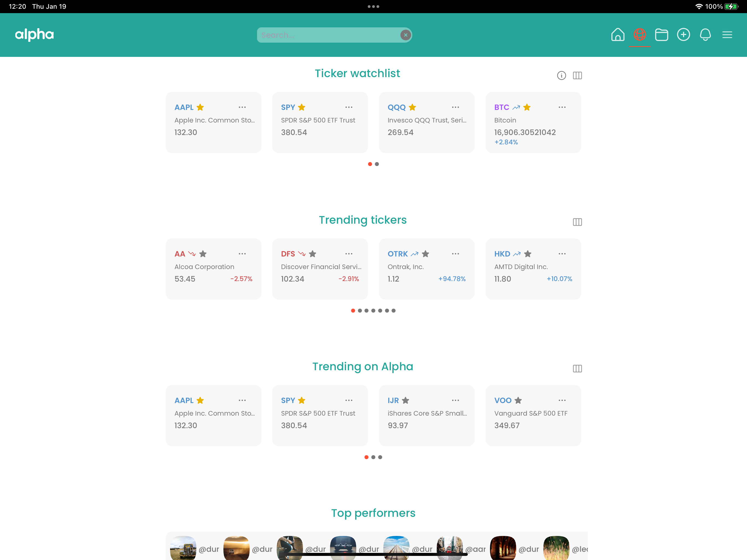This screenshot has height=560, width=747.
Task: Open the VOO ticker link
Action: 503,400
